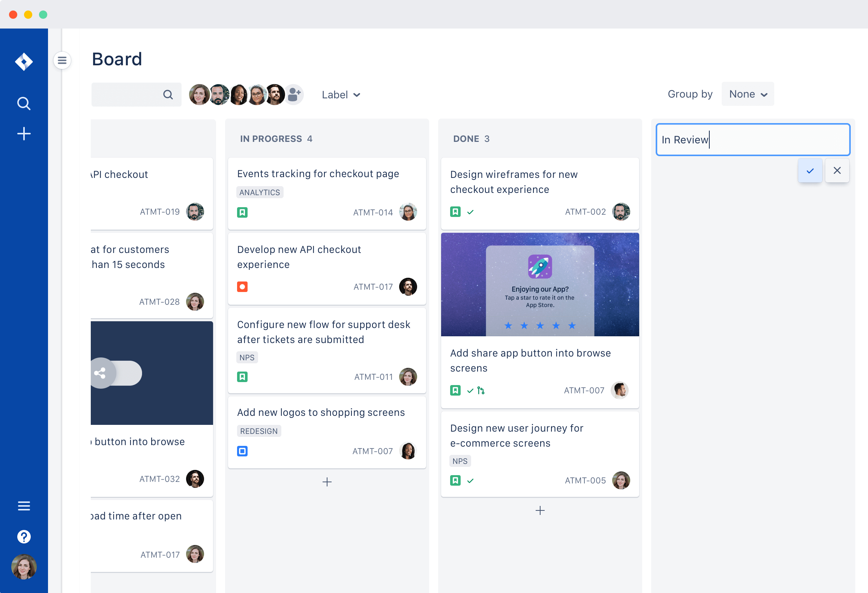Open the help question mark icon
The height and width of the screenshot is (593, 868).
pyautogui.click(x=24, y=536)
